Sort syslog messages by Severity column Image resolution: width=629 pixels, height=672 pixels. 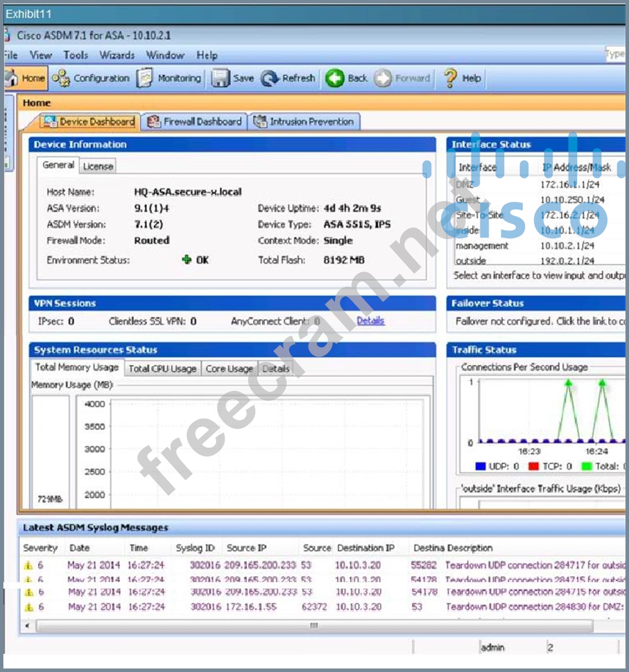[40, 548]
